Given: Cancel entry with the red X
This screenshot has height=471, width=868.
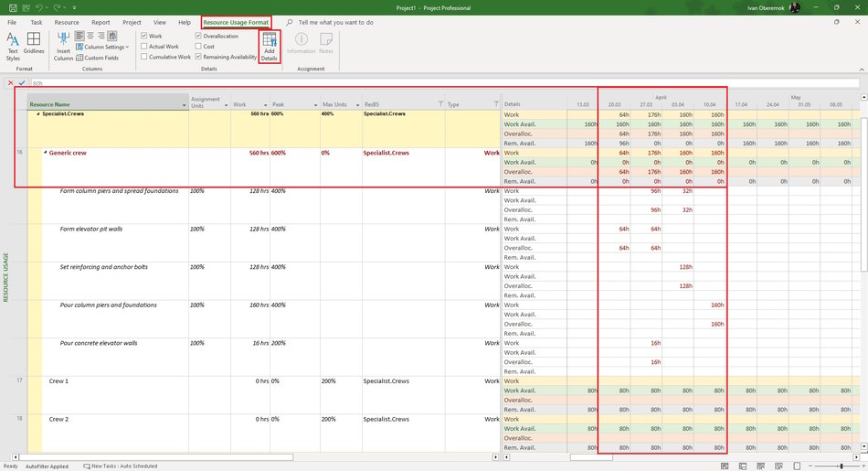Looking at the screenshot, I should pyautogui.click(x=11, y=83).
